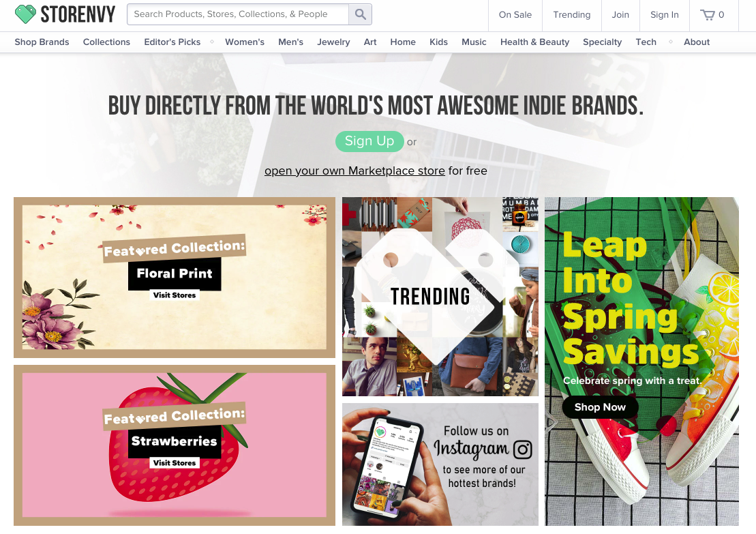Viewport: 756px width, 534px height.
Task: Click the Sign Up button
Action: (x=369, y=141)
